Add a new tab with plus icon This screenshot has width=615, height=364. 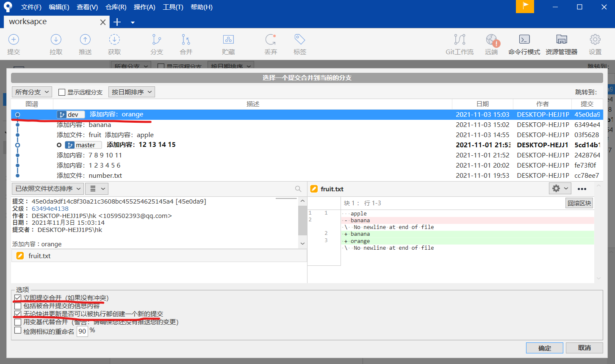click(117, 22)
